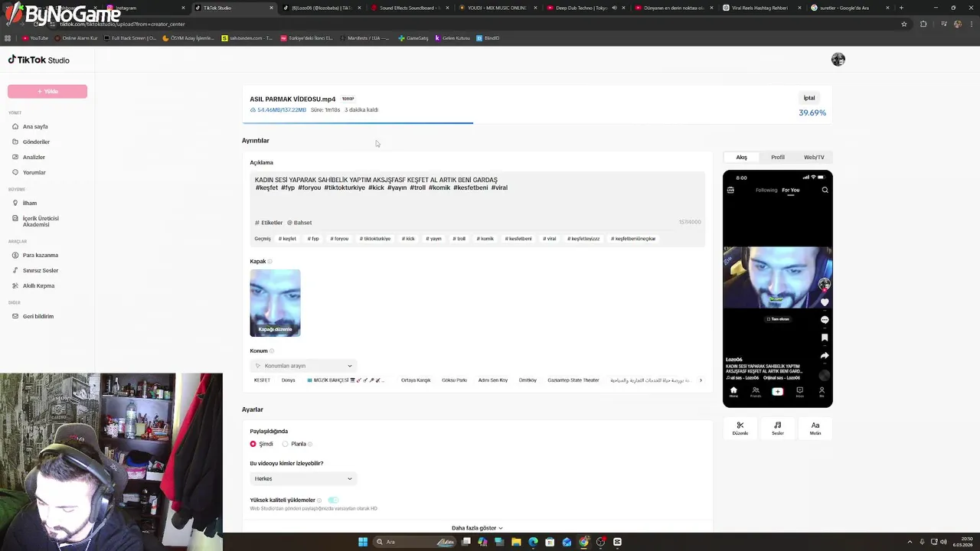Click Yüksek kaliteli yüklemeler info icon
This screenshot has height=551, width=980.
[x=319, y=500]
